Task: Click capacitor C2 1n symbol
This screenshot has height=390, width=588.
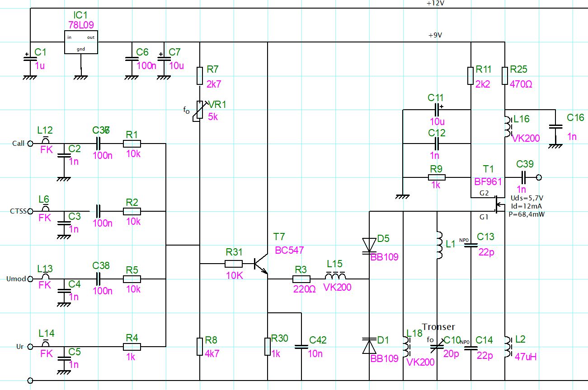Action: click(63, 156)
